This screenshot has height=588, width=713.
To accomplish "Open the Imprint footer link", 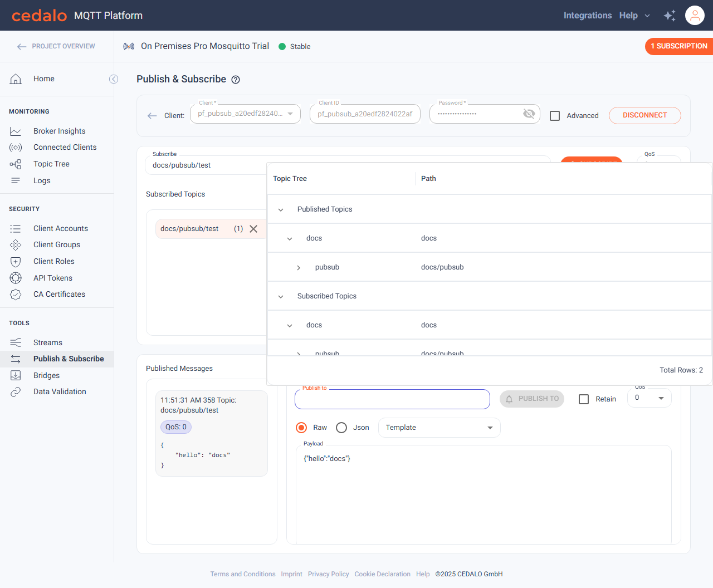I will 291,574.
